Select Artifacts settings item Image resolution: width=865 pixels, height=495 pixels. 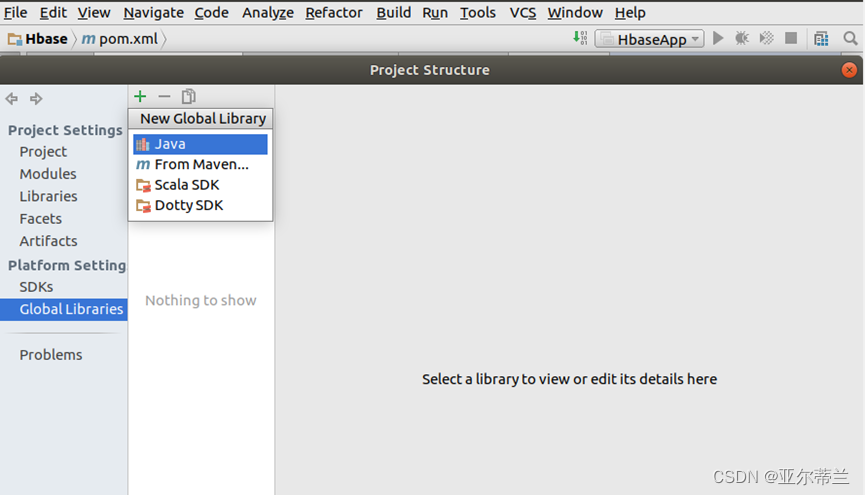[x=49, y=241]
